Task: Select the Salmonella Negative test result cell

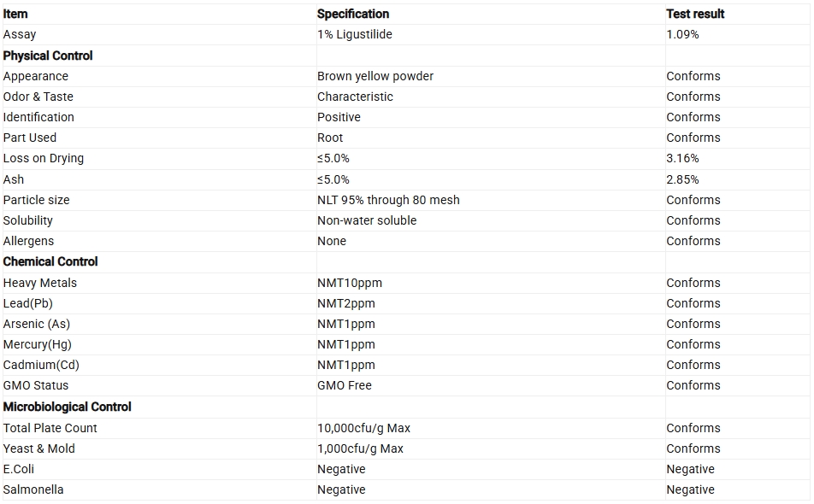Action: (691, 490)
